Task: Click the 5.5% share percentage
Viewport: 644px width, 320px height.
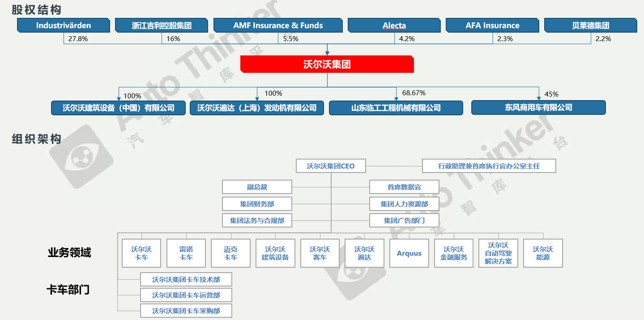Action: coord(290,39)
